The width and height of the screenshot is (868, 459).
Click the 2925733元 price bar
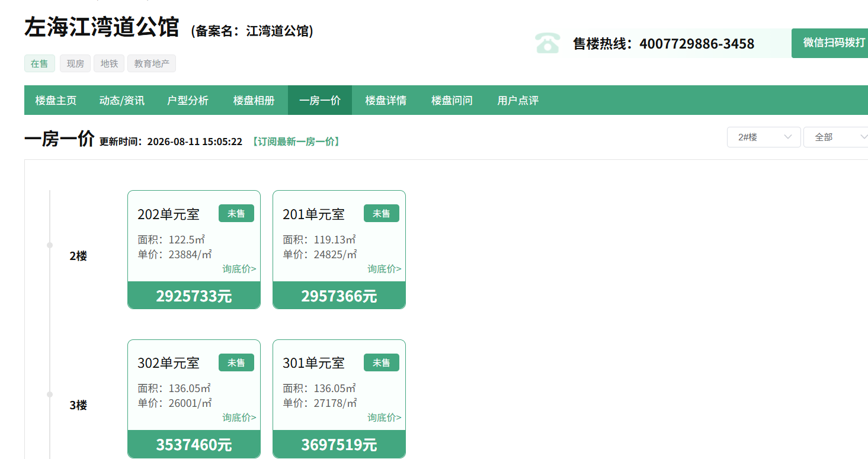(194, 295)
